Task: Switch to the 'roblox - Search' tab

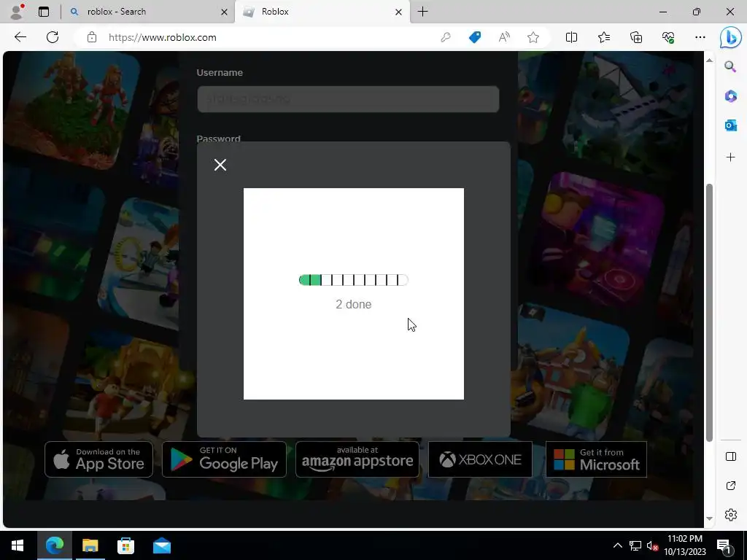Action: 147,12
